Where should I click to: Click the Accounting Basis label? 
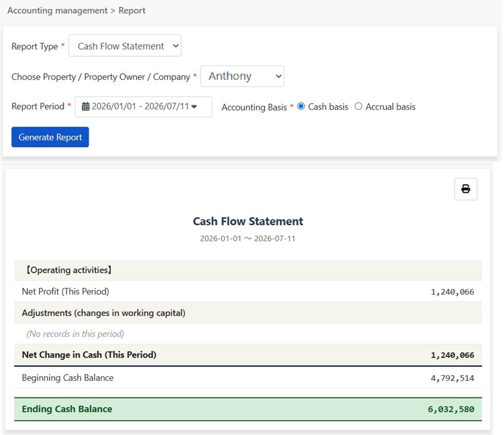tap(254, 107)
